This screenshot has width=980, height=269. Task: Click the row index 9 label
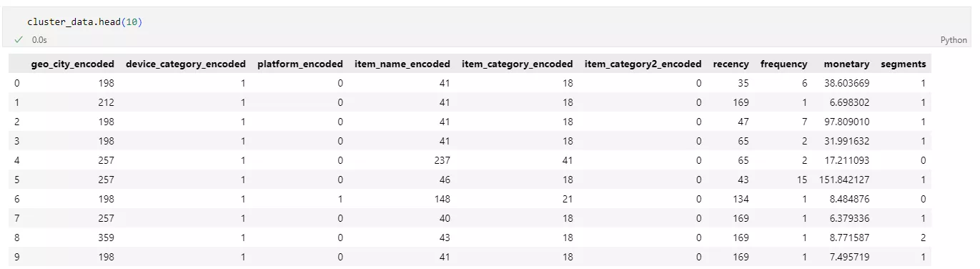coord(17,257)
